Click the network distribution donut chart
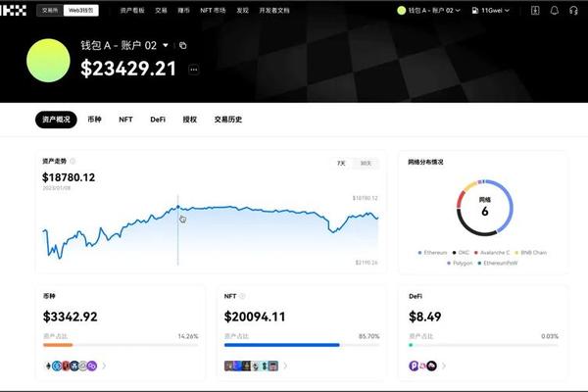 click(x=485, y=208)
